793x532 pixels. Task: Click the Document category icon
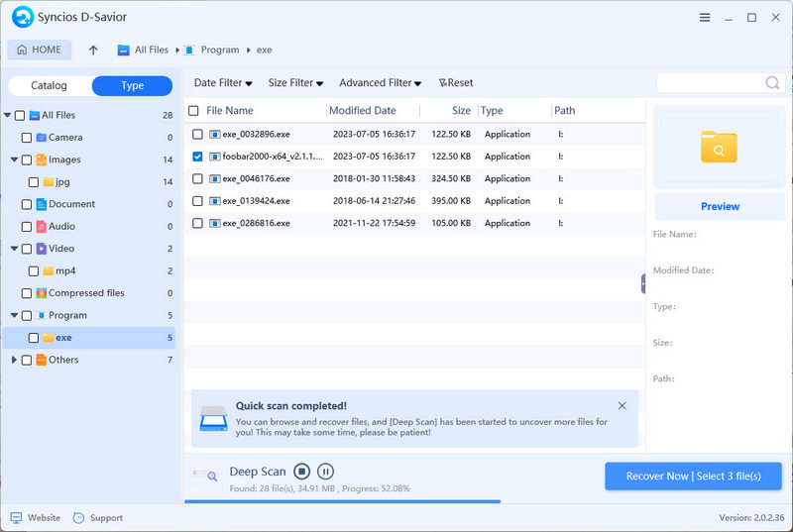pos(42,204)
